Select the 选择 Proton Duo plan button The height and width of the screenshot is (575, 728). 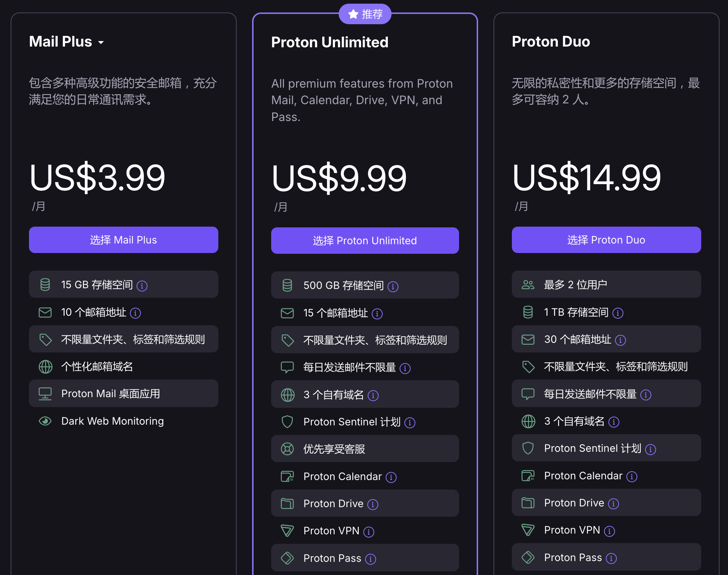coord(606,240)
